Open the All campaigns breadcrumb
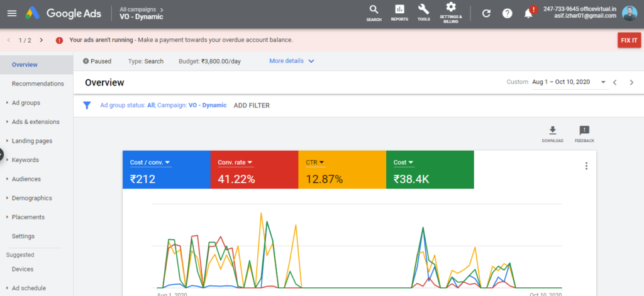The image size is (644, 296). point(142,9)
